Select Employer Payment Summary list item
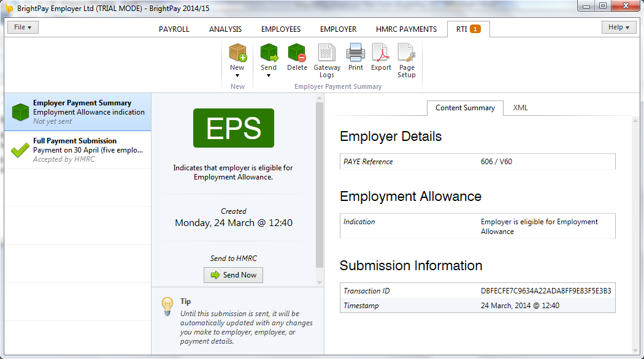Viewport: 644px width, 359px height. coord(78,112)
